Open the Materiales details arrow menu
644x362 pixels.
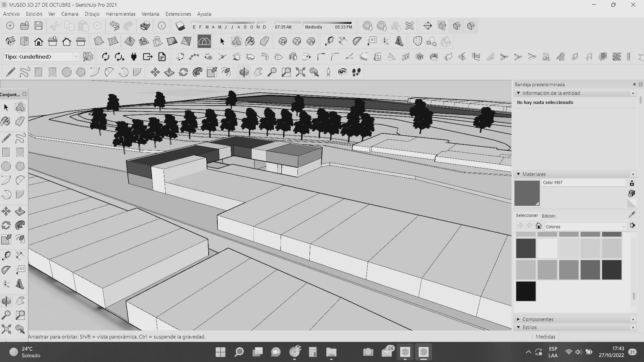coord(632,226)
